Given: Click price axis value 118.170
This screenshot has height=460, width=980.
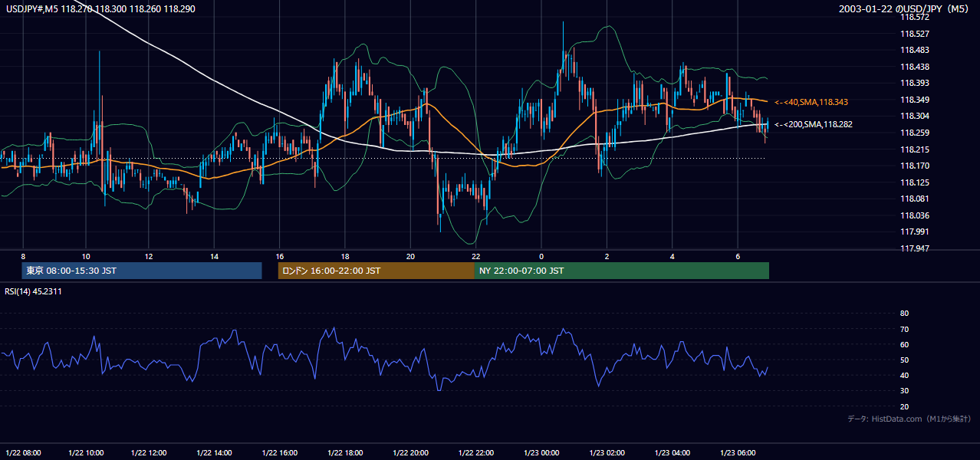Looking at the screenshot, I should pyautogui.click(x=914, y=166).
